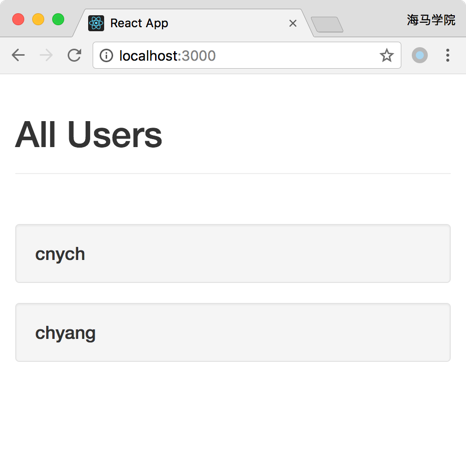The width and height of the screenshot is (466, 468).
Task: Open the chyang user card
Action: (x=233, y=332)
